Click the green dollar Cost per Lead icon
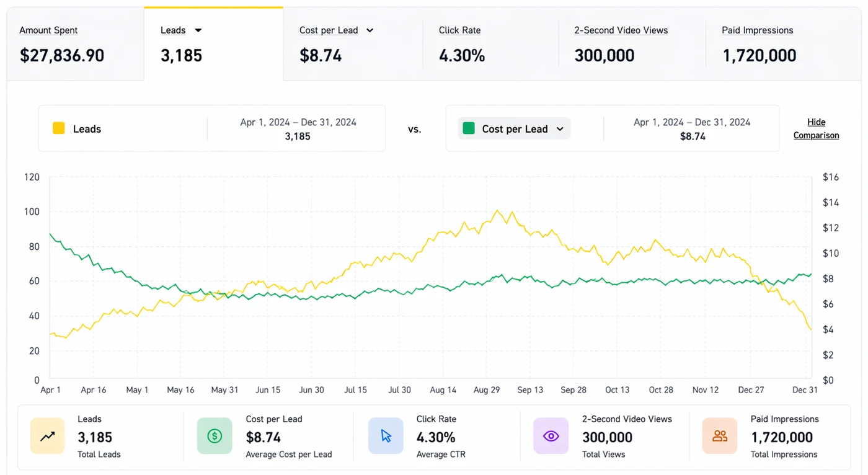 [x=215, y=436]
